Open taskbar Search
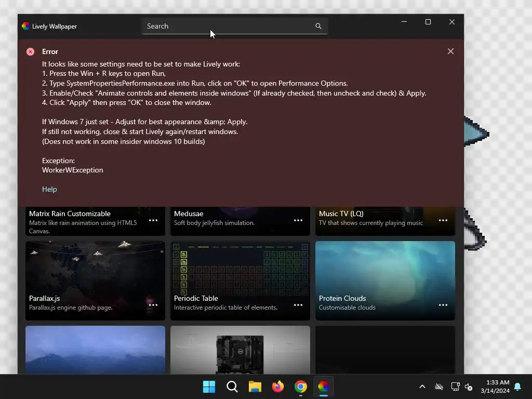 point(232,387)
